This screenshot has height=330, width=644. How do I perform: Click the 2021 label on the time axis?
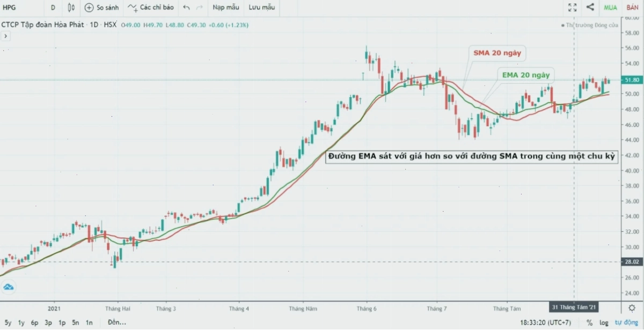coord(54,309)
